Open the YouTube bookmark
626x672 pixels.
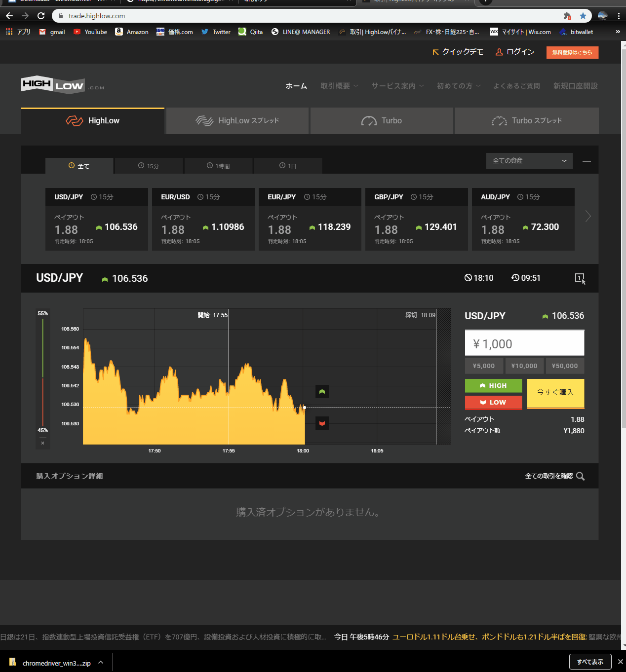90,32
